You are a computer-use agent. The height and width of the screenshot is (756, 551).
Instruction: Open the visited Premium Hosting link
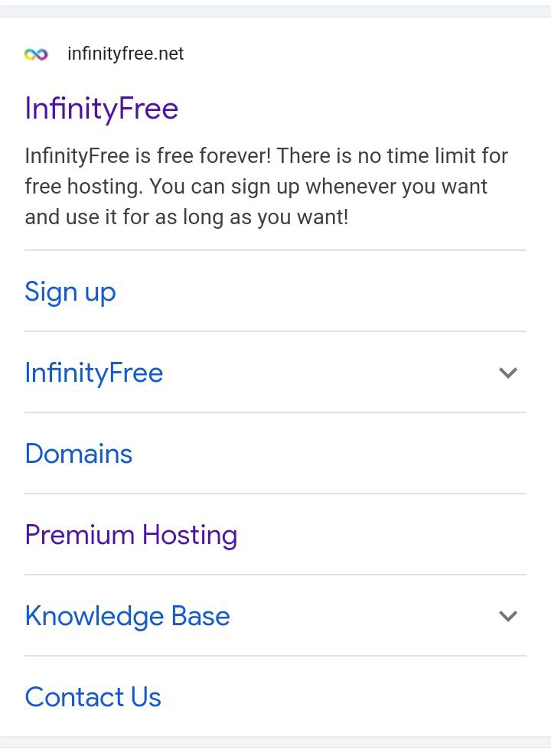[x=130, y=535]
